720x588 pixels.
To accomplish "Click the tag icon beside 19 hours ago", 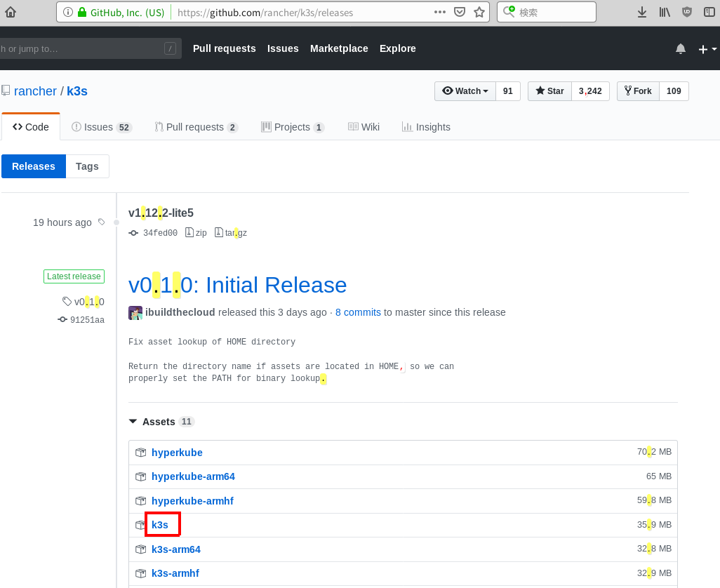I will [x=102, y=222].
